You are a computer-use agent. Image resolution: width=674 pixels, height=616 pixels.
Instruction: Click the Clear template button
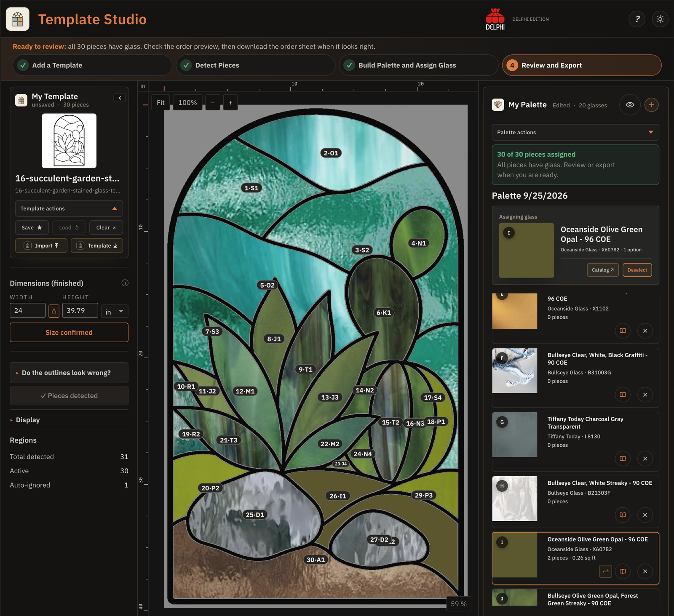click(106, 227)
